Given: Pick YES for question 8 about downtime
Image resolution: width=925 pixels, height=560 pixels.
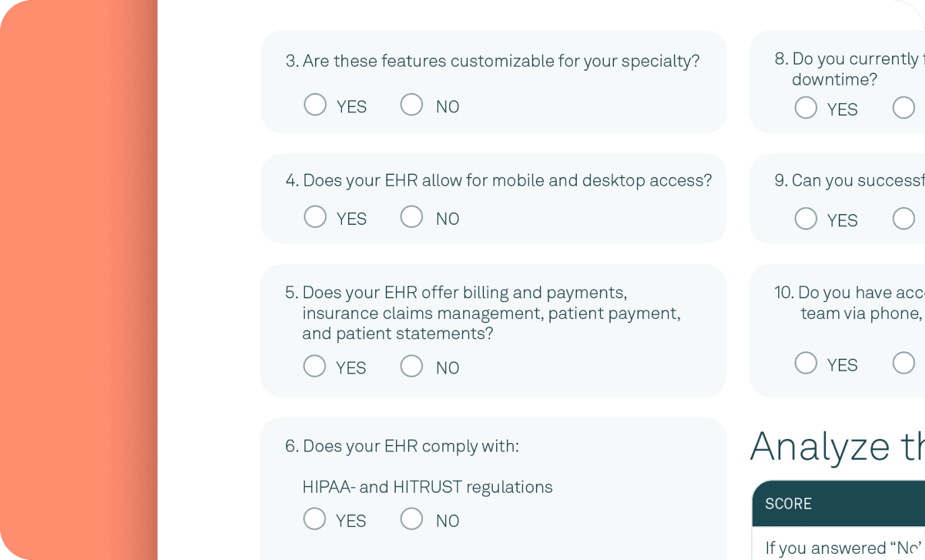Looking at the screenshot, I should click(806, 108).
